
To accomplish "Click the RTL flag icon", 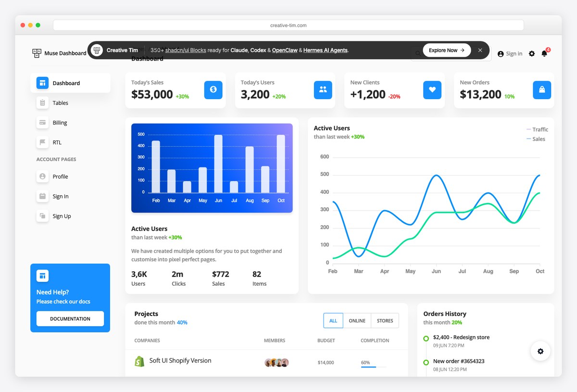I will coord(42,142).
